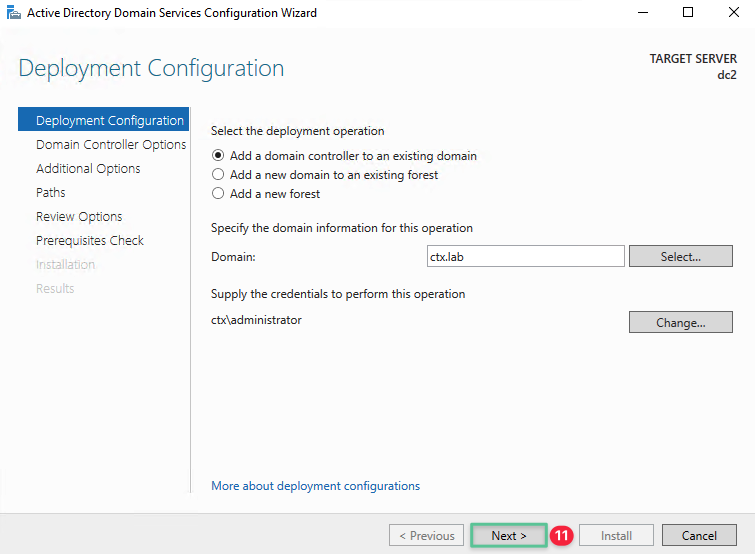Switch to the Paths step
The height and width of the screenshot is (554, 755).
51,193
